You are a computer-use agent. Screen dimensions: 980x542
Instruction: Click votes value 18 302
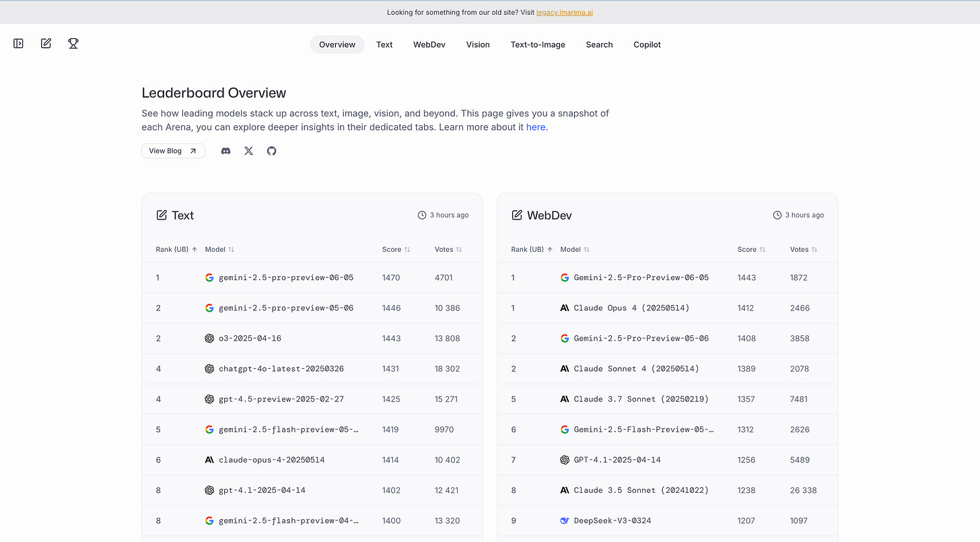(448, 369)
